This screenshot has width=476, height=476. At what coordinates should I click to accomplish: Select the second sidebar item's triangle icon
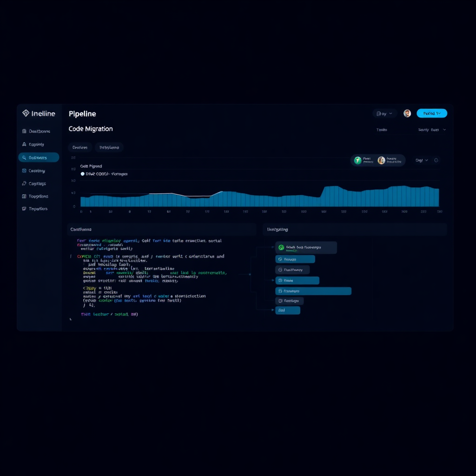pos(24,144)
